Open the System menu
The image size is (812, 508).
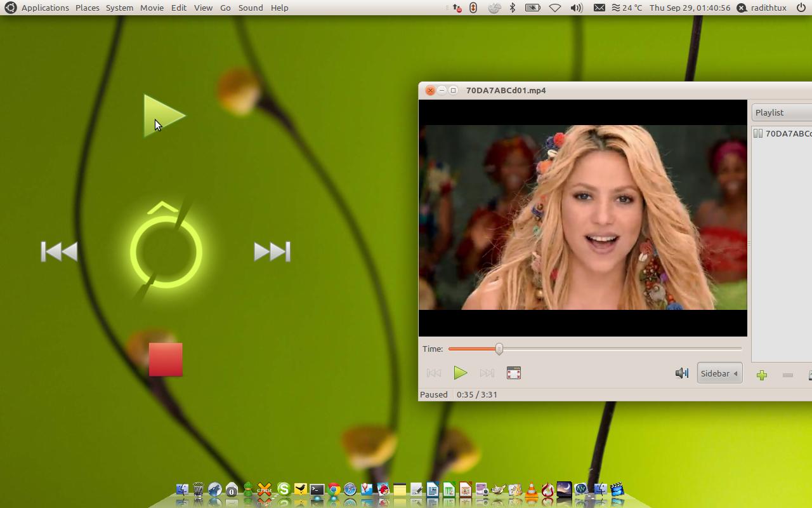point(119,8)
